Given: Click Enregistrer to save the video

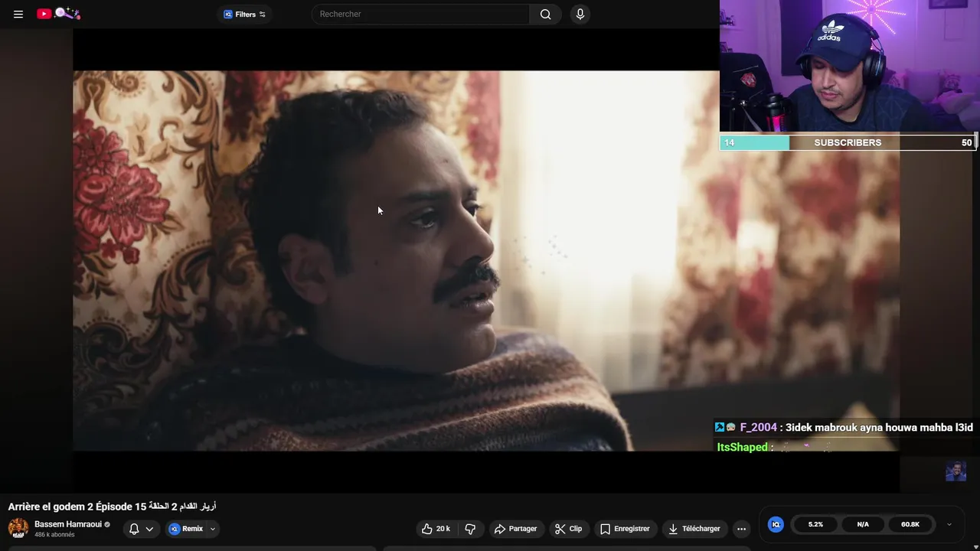Looking at the screenshot, I should coord(625,529).
